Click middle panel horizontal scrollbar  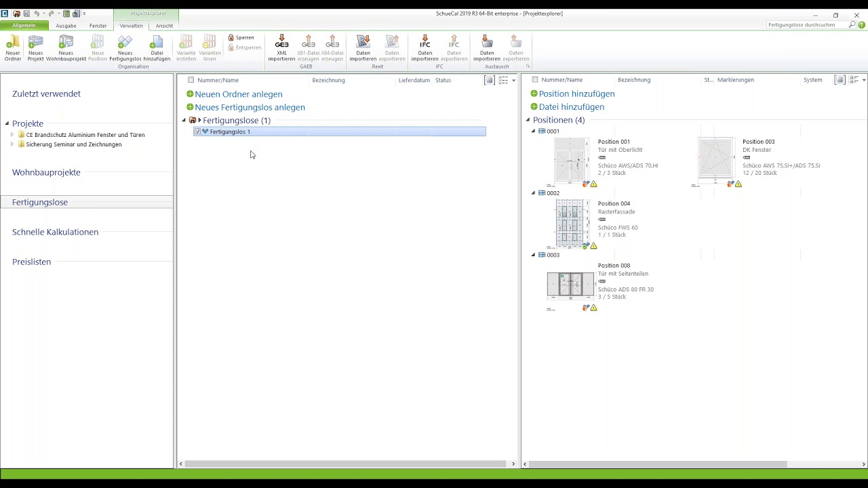click(x=345, y=464)
